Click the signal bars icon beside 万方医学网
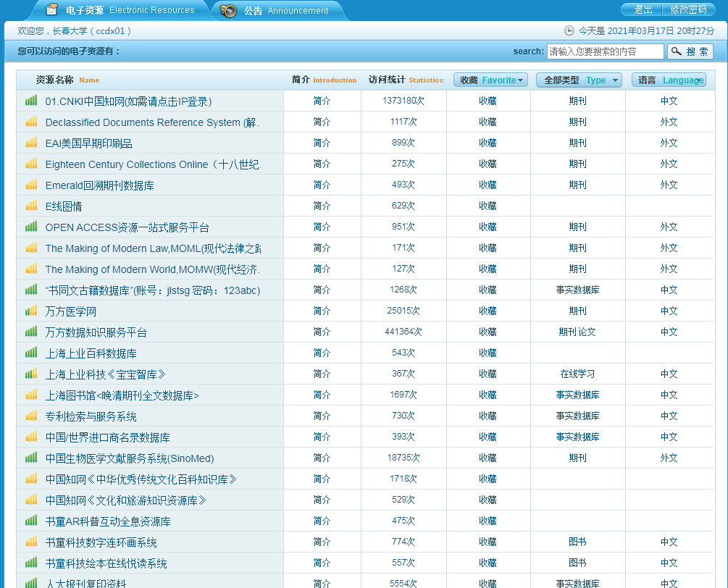The height and width of the screenshot is (588, 728). click(x=31, y=311)
